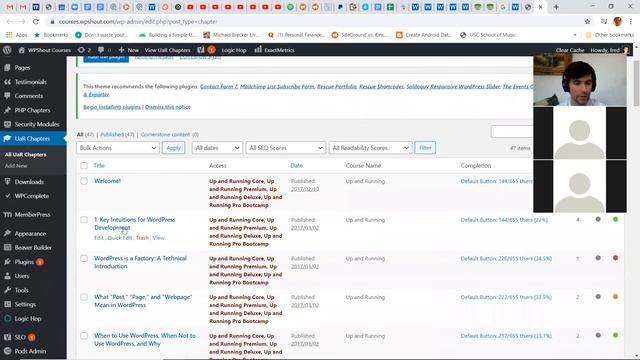Open the Howdy, fred account menu

pos(609,50)
